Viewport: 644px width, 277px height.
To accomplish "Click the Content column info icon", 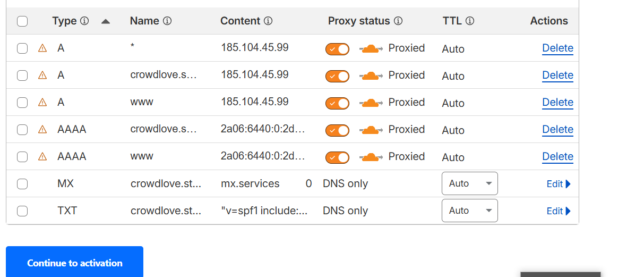I will point(268,21).
